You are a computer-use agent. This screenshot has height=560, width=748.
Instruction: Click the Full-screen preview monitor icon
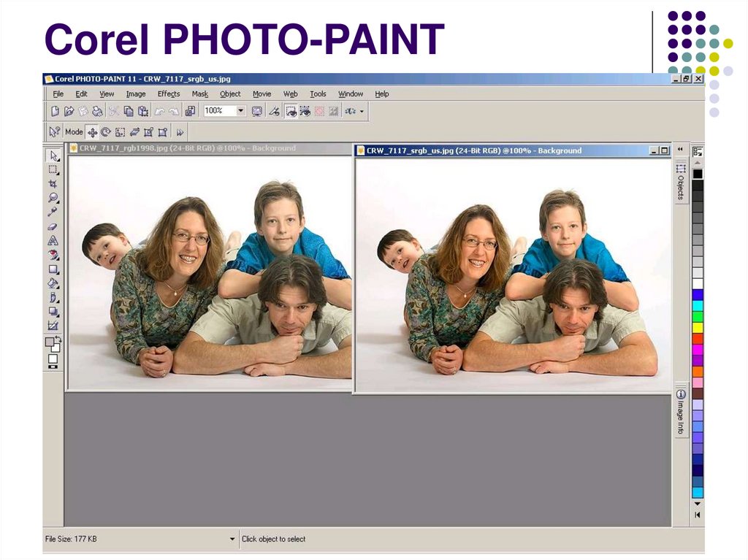256,111
